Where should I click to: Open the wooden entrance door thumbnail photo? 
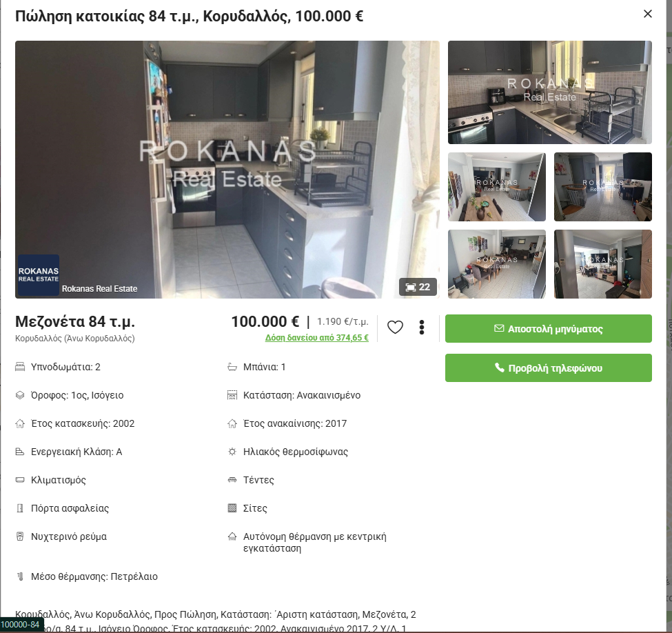[x=603, y=264]
